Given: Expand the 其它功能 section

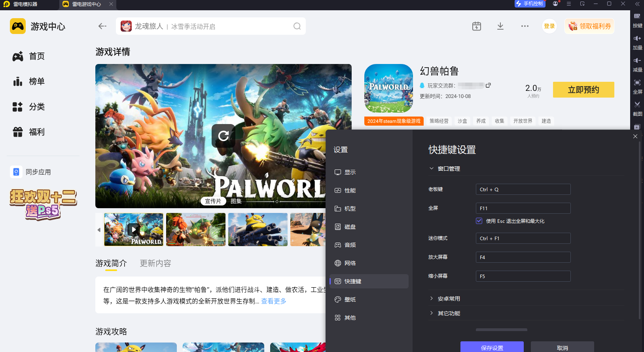Looking at the screenshot, I should 432,313.
